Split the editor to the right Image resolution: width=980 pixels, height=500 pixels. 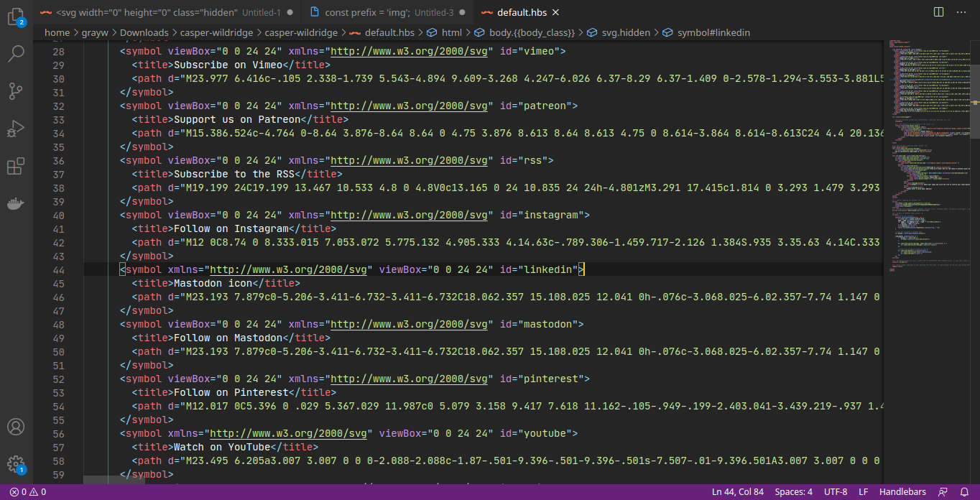pos(938,12)
